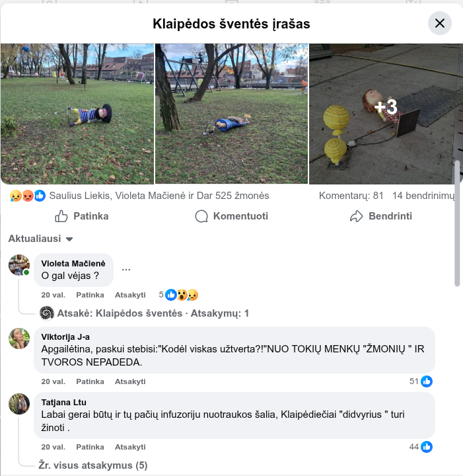Click the 51 likes icon on Viktorija's comment
The width and height of the screenshot is (463, 476).
point(426,381)
